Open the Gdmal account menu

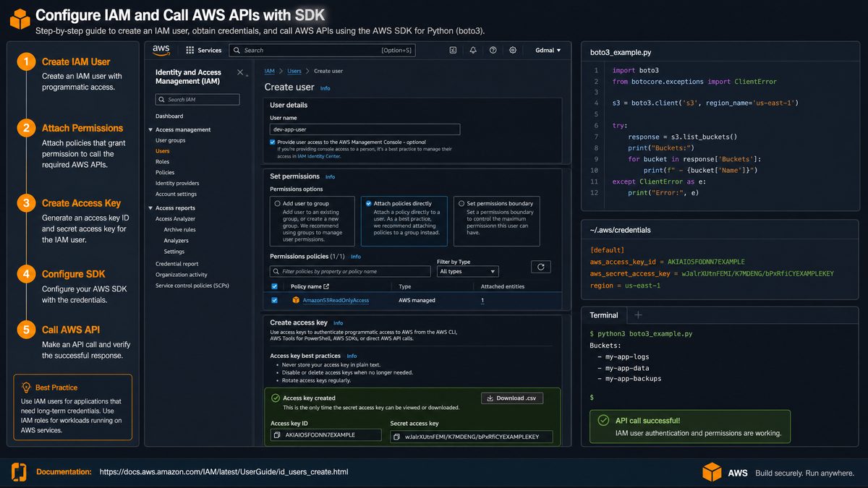[x=548, y=51]
